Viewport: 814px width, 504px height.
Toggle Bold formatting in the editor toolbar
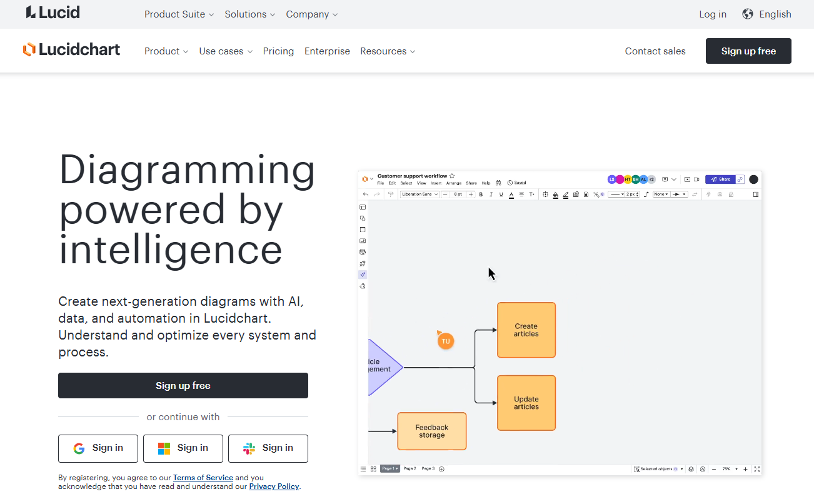481,194
